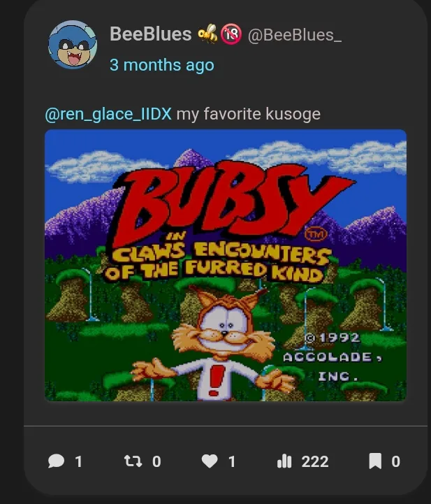Click the bee emoji next to BeeBlues
This screenshot has width=431, height=504.
pyautogui.click(x=207, y=34)
